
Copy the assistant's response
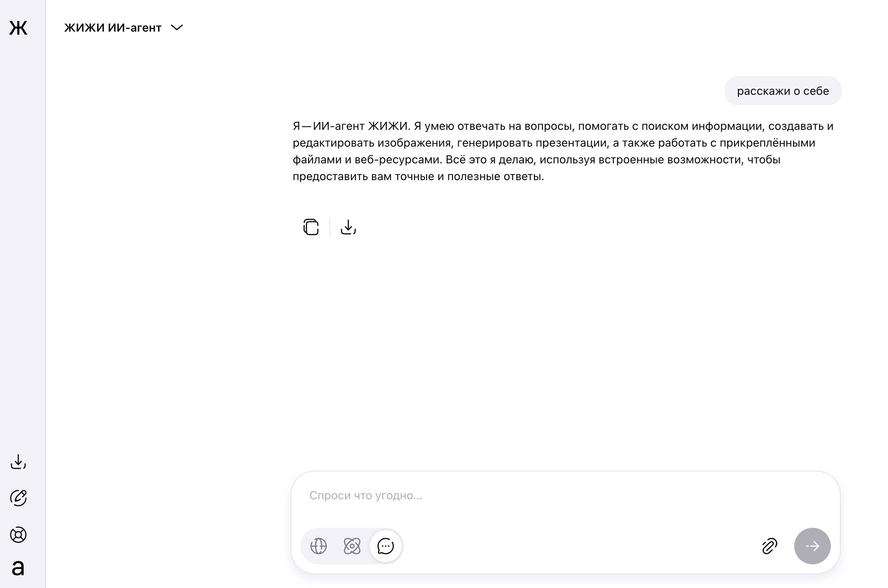[x=311, y=227]
